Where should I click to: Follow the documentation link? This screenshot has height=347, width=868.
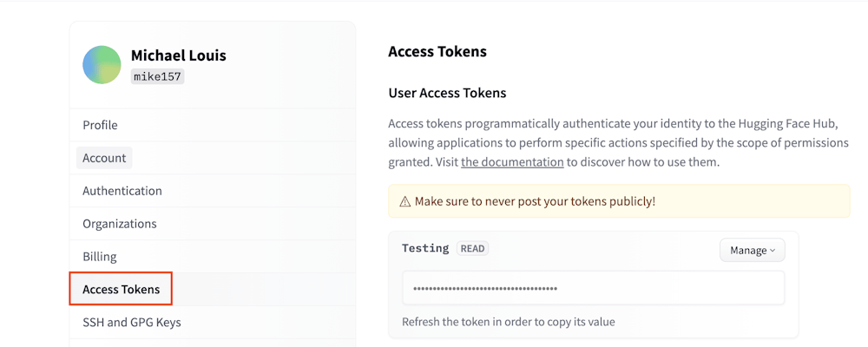(511, 162)
